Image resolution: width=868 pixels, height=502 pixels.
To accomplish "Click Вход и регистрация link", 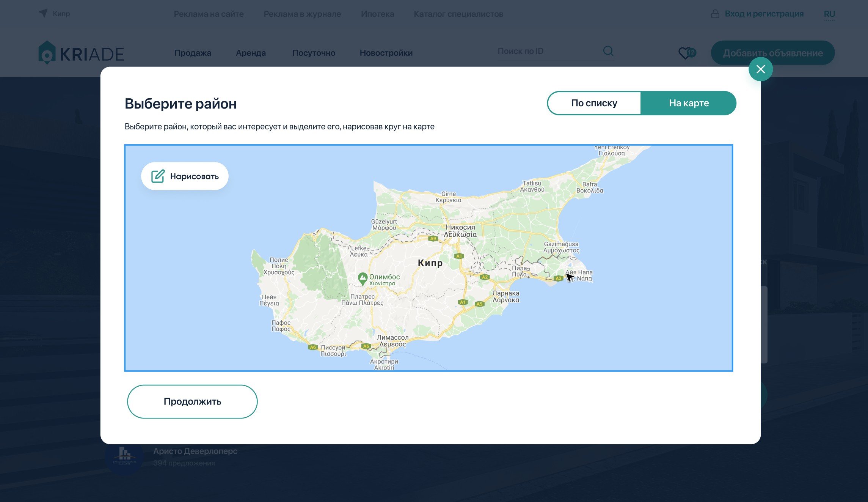I will pyautogui.click(x=764, y=14).
